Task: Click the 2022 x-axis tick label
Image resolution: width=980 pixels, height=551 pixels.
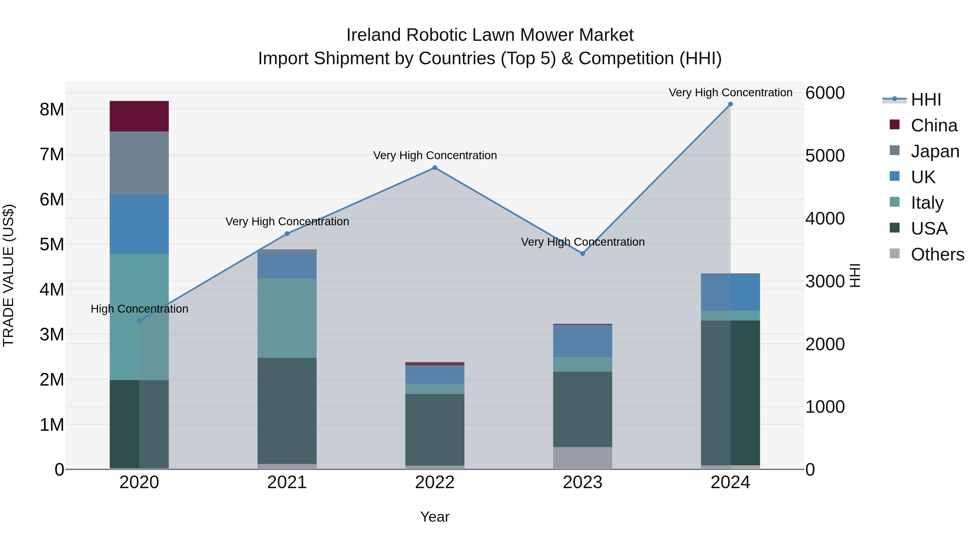Action: tap(435, 482)
